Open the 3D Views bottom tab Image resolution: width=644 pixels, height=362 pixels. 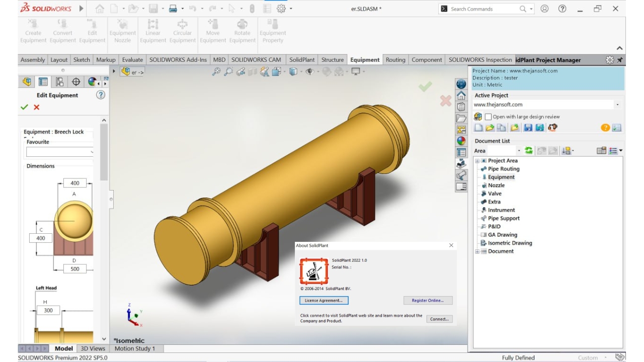[x=93, y=348]
